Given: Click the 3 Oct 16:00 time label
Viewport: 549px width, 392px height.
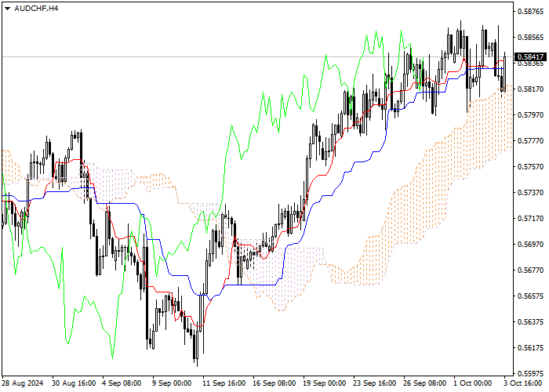Looking at the screenshot, I should click(523, 383).
